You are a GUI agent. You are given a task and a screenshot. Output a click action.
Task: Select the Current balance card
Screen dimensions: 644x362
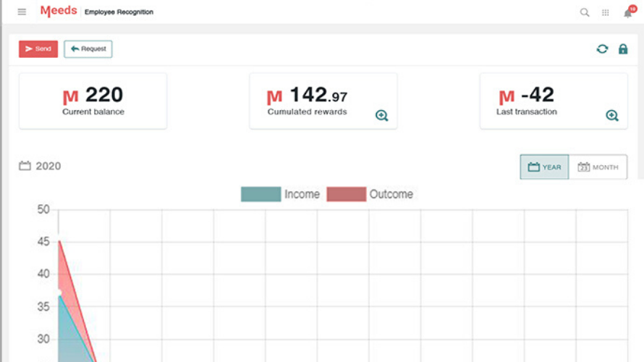click(93, 101)
